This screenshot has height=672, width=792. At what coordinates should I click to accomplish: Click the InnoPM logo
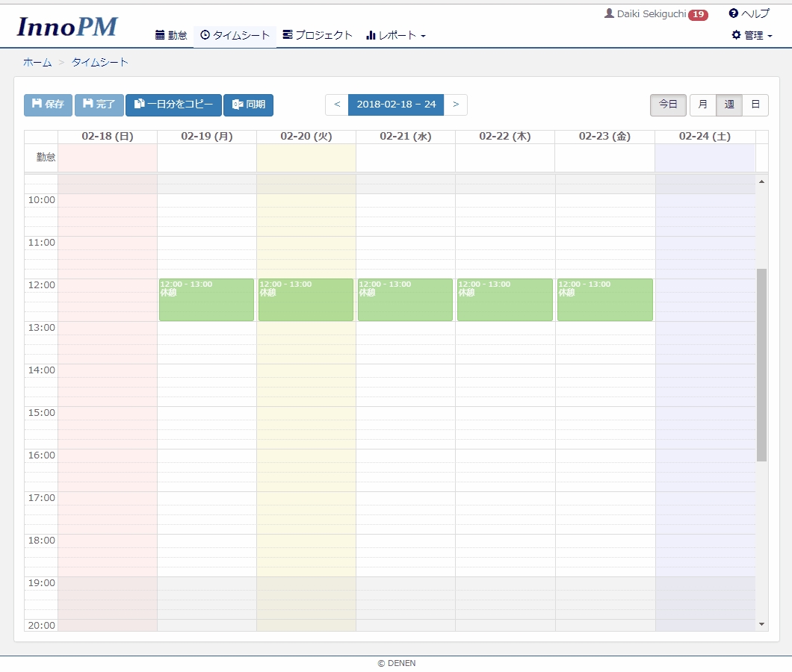pyautogui.click(x=67, y=27)
